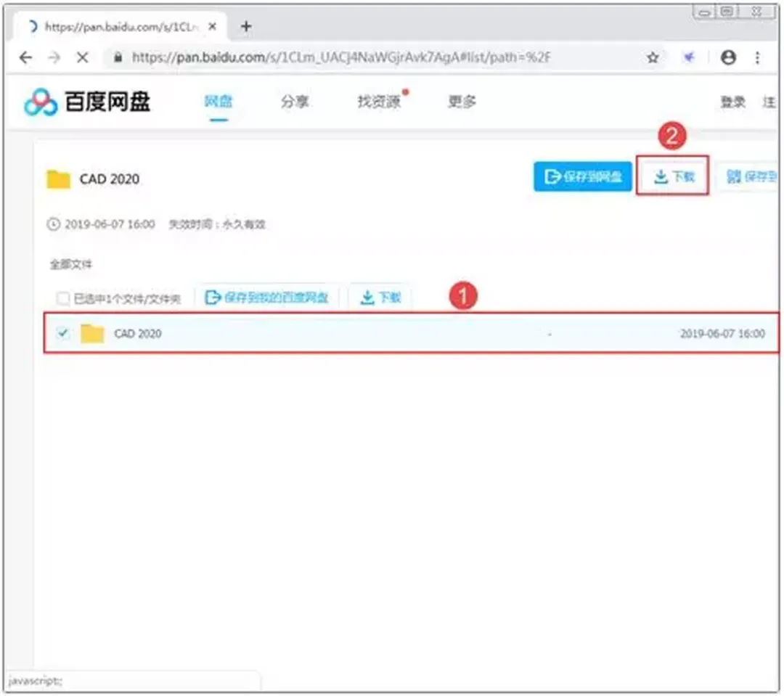Open the 更多 menu
The width and height of the screenshot is (784, 696).
[462, 102]
